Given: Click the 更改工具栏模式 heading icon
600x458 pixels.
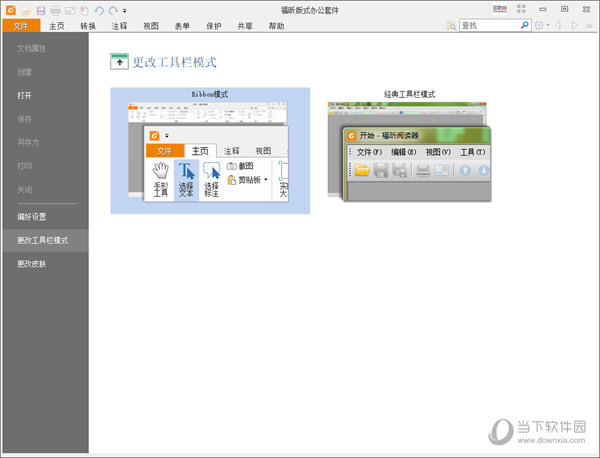Looking at the screenshot, I should coord(119,62).
